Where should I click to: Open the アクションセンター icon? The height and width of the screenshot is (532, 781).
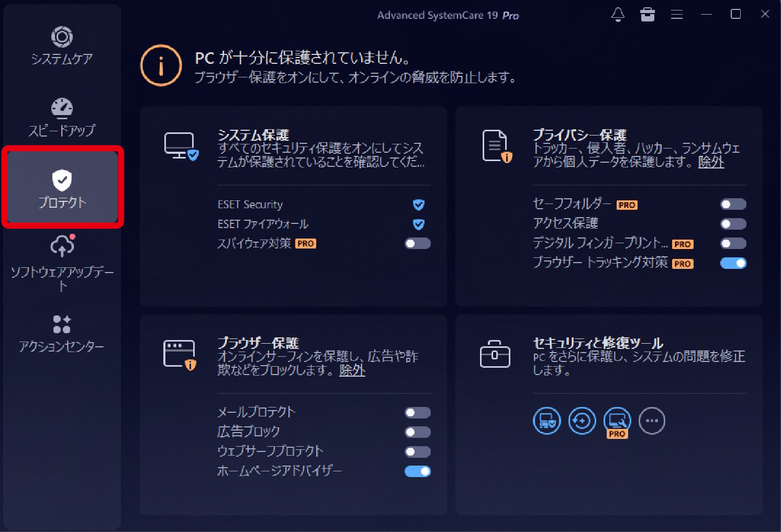[62, 324]
